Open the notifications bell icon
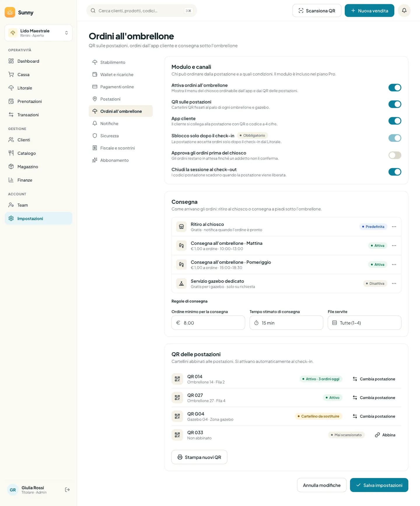This screenshot has width=420, height=506. (x=404, y=10)
